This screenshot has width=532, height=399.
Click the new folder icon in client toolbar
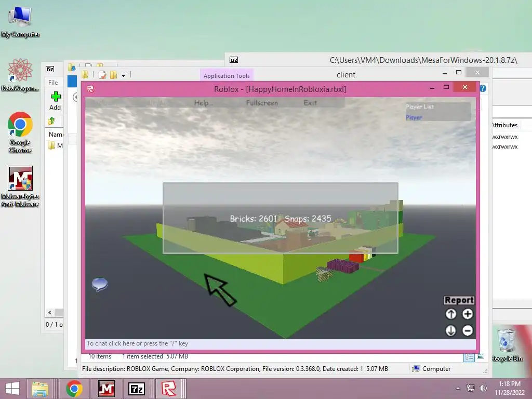coord(113,75)
